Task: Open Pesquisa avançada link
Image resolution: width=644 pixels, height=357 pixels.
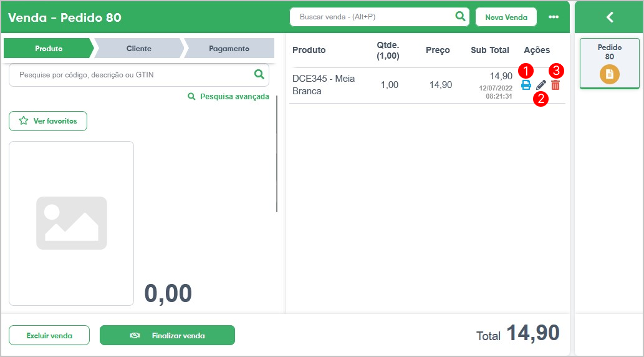Action: point(228,97)
